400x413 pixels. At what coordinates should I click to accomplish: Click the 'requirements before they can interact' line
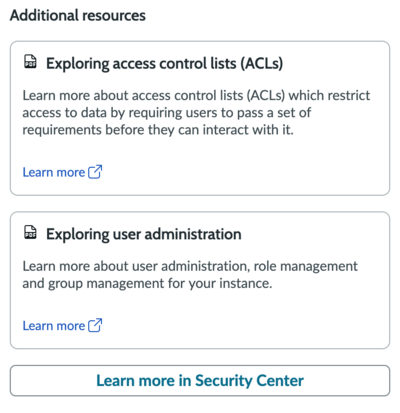158,130
